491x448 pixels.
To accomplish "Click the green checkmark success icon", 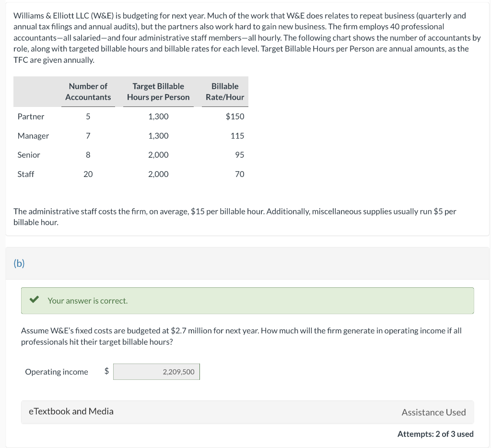I will 33,300.
